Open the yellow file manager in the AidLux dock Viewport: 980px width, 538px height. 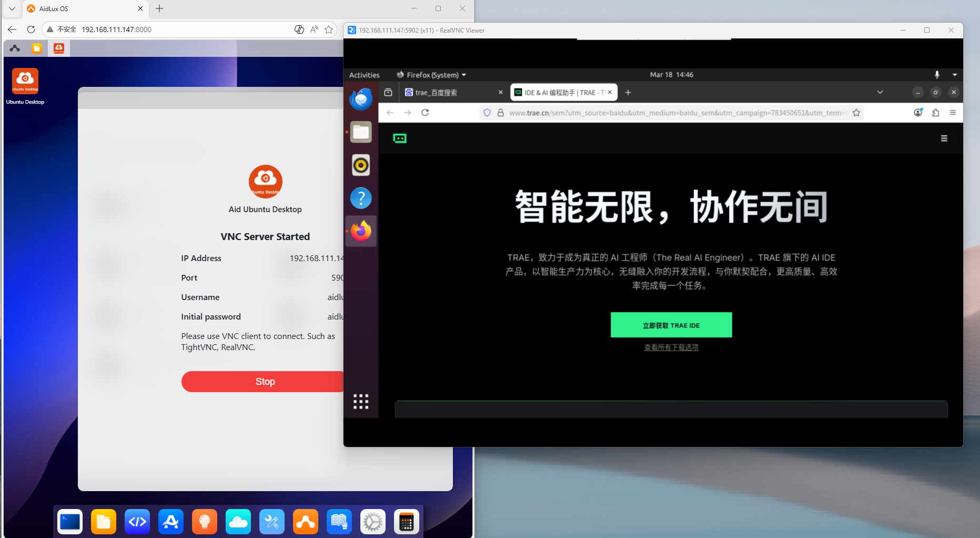[104, 522]
